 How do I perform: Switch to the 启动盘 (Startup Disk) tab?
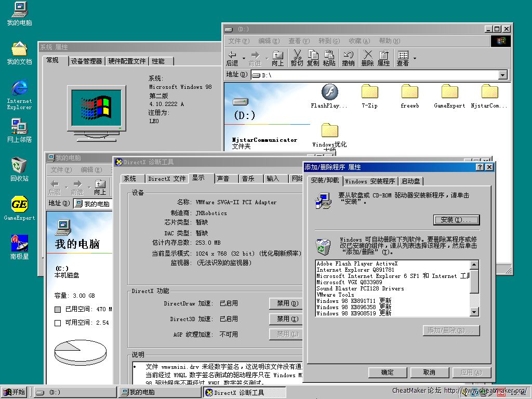point(410,181)
